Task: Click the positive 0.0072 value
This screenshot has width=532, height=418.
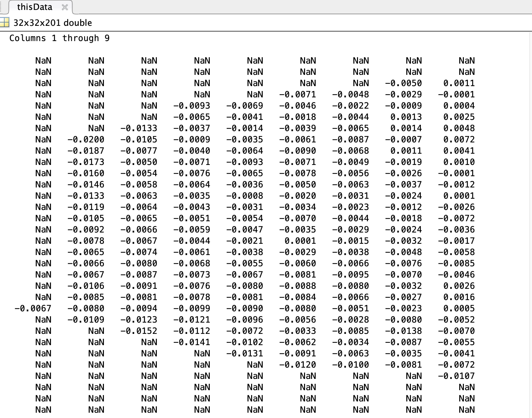Action: pos(459,139)
